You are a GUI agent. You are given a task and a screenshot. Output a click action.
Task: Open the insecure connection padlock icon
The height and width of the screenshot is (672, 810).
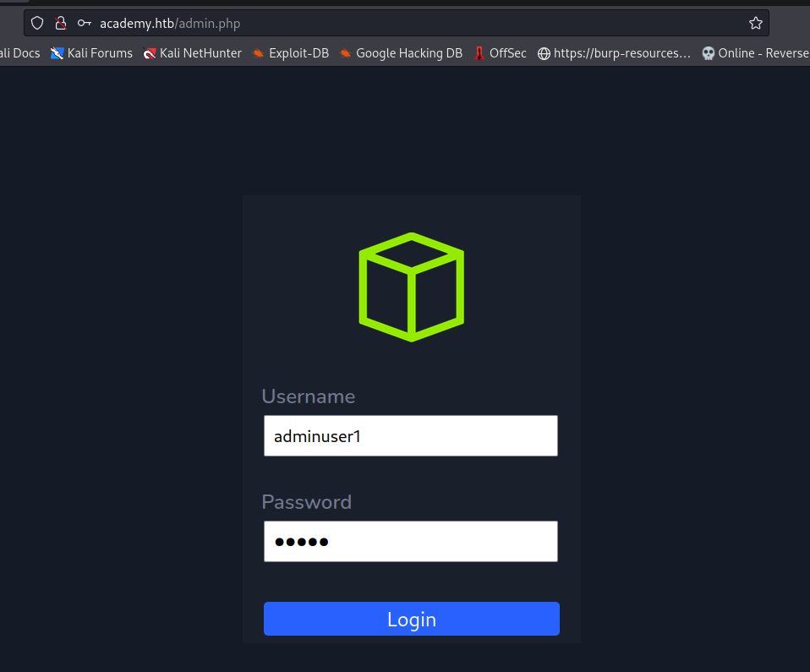pyautogui.click(x=61, y=23)
